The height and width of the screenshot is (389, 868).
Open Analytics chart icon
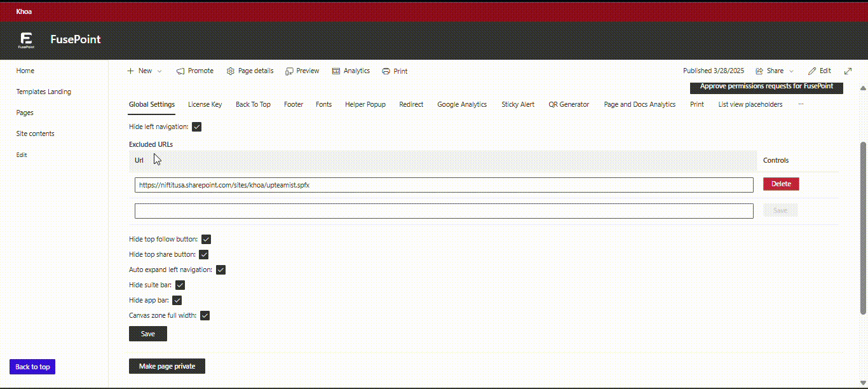pos(336,71)
